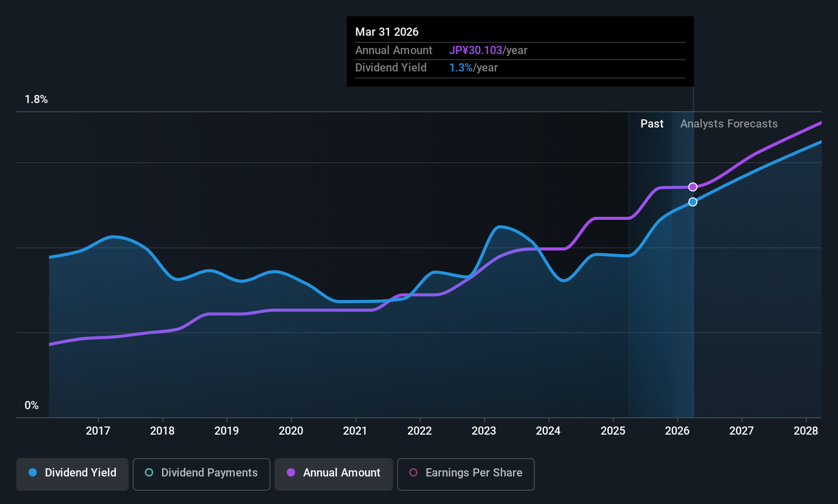This screenshot has height=504, width=838.
Task: Click the 1.8% y-axis label
Action: (x=36, y=99)
